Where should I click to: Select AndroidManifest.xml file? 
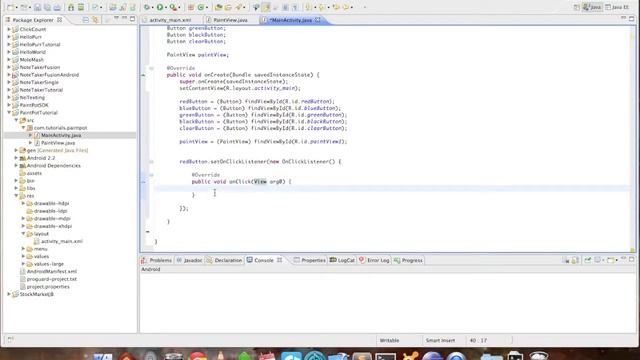point(51,271)
